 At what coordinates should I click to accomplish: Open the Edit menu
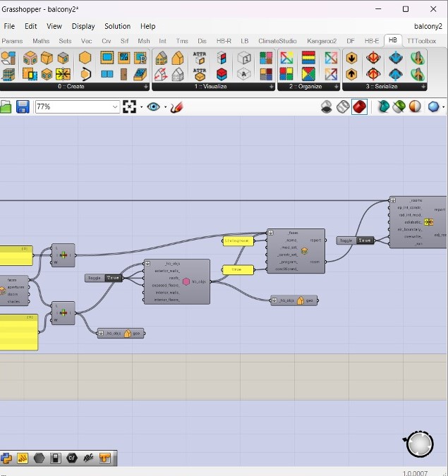coord(30,26)
